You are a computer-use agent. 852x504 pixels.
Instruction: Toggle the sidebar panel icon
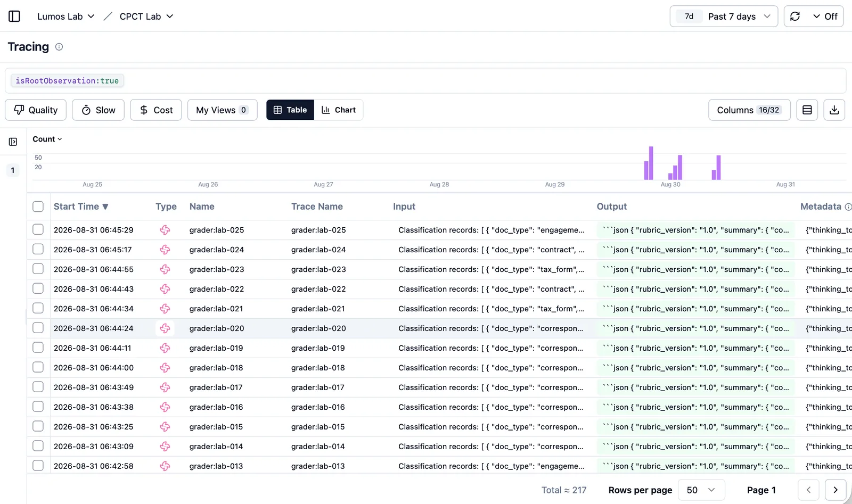14,16
